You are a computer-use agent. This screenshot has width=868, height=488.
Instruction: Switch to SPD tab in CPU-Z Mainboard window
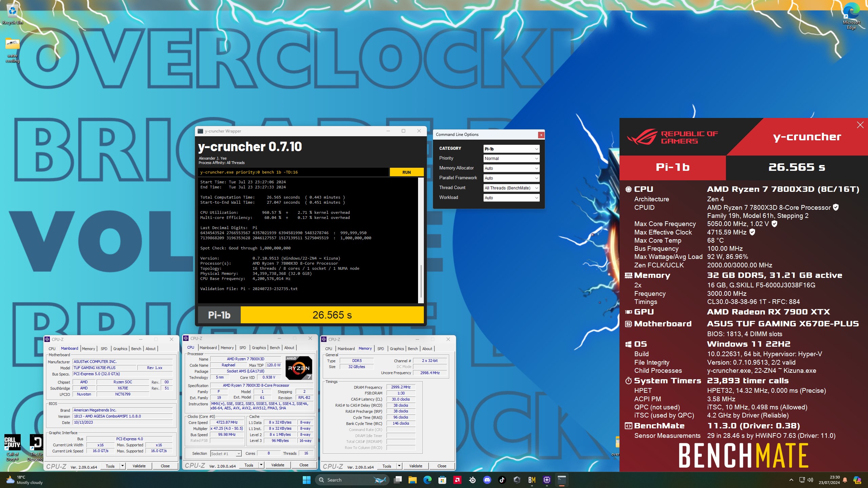(104, 349)
